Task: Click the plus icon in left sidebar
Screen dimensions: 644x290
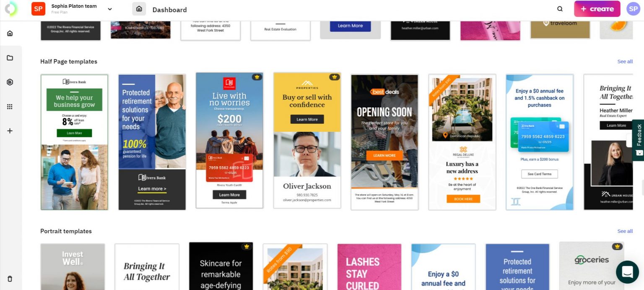Action: coord(10,131)
